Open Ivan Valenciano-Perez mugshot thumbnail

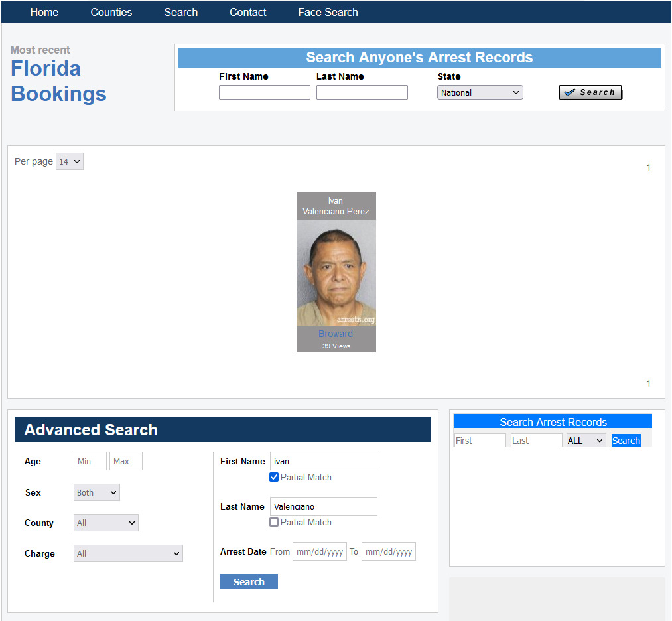click(336, 273)
